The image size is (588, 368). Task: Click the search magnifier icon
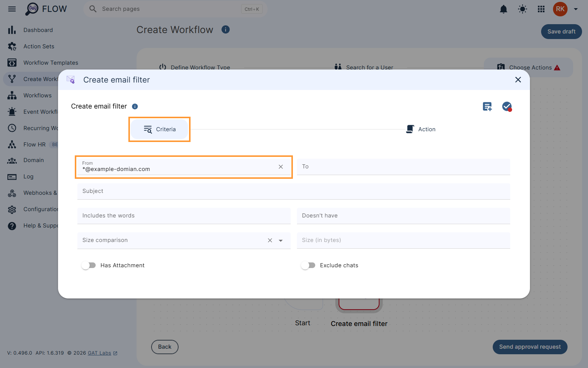(93, 9)
